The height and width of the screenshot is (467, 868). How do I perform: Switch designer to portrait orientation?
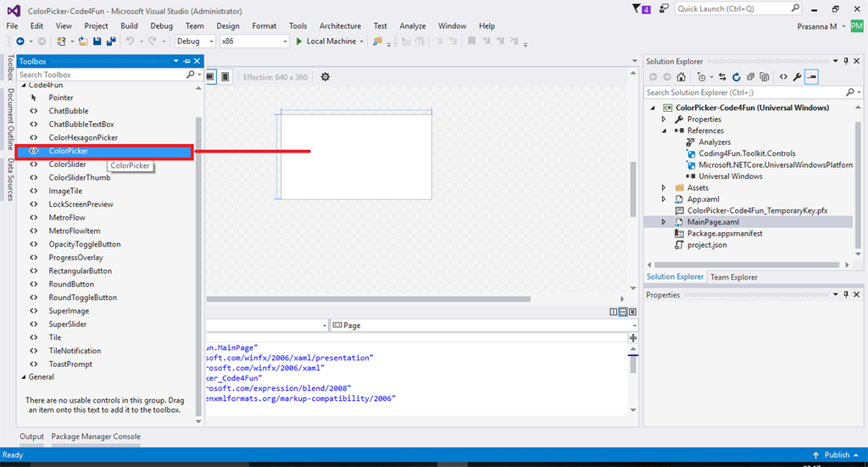(225, 77)
